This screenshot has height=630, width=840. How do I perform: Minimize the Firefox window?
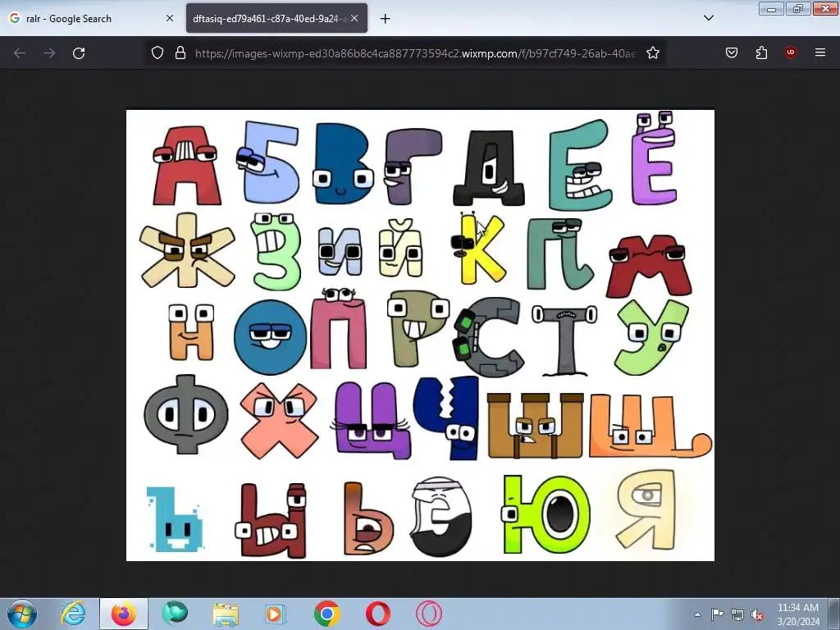point(771,8)
